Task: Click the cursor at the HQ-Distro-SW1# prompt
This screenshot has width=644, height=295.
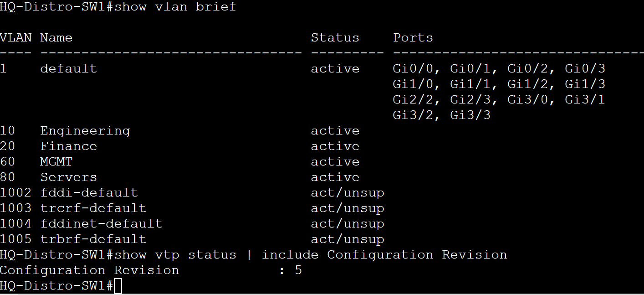Action: click(118, 286)
